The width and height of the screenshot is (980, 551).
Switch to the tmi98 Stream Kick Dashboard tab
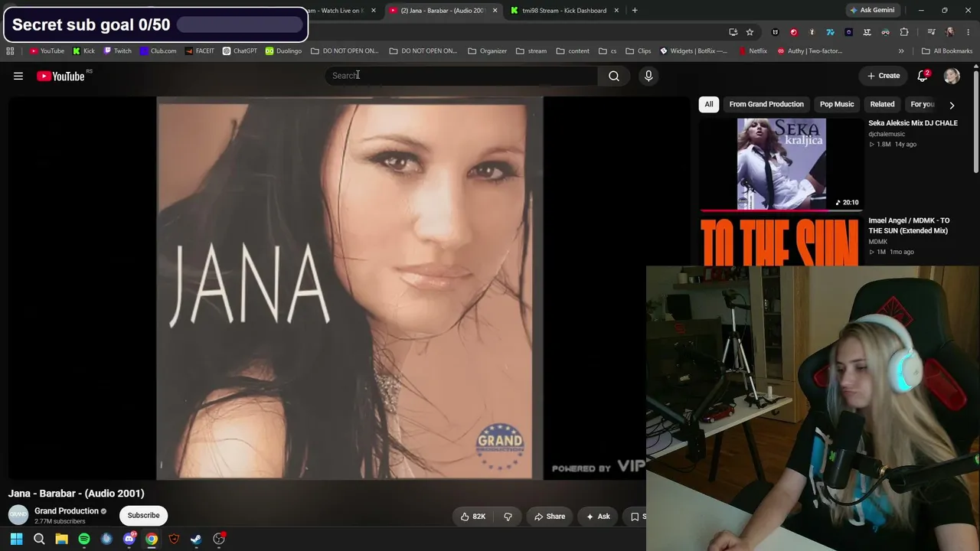565,11
